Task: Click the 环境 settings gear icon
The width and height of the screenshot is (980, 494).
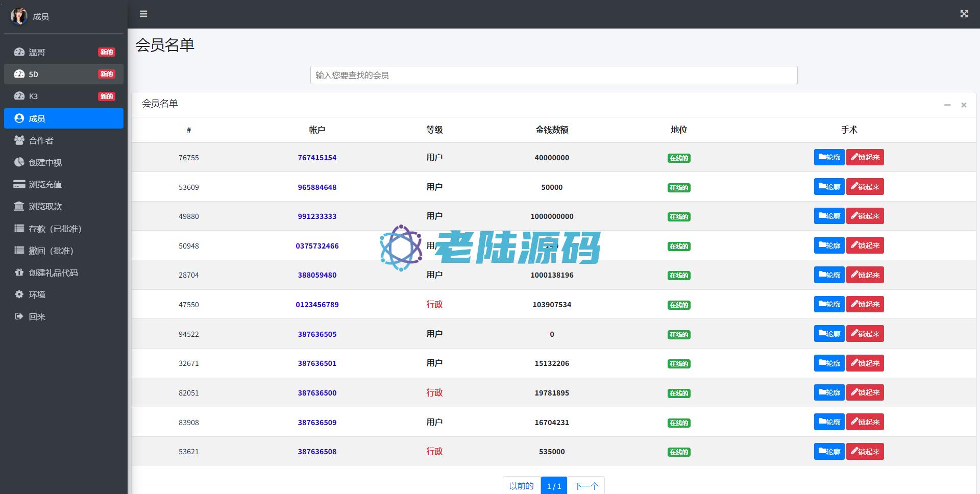Action: tap(19, 294)
